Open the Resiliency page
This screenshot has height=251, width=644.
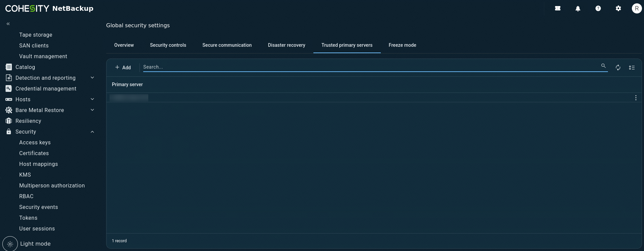click(x=28, y=121)
